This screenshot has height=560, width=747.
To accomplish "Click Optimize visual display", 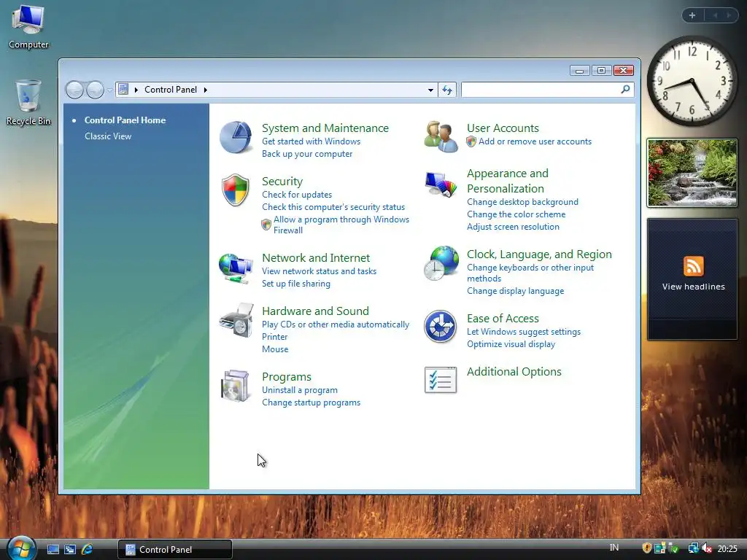I will point(511,344).
